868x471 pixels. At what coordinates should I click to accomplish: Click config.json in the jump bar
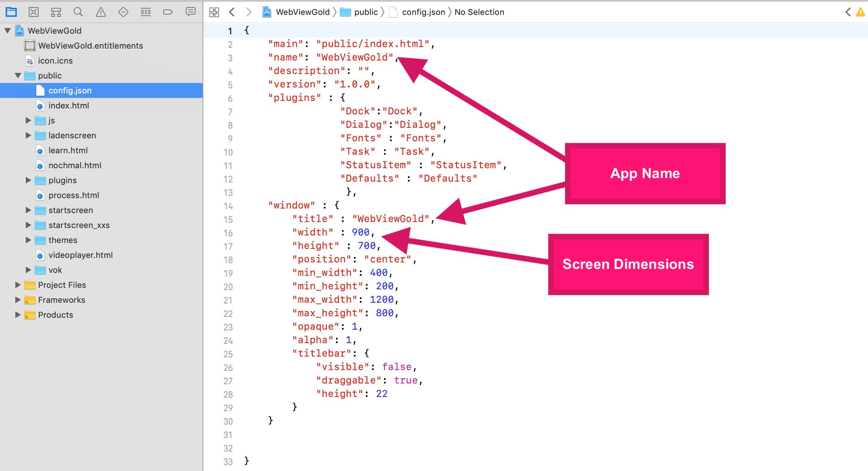417,12
